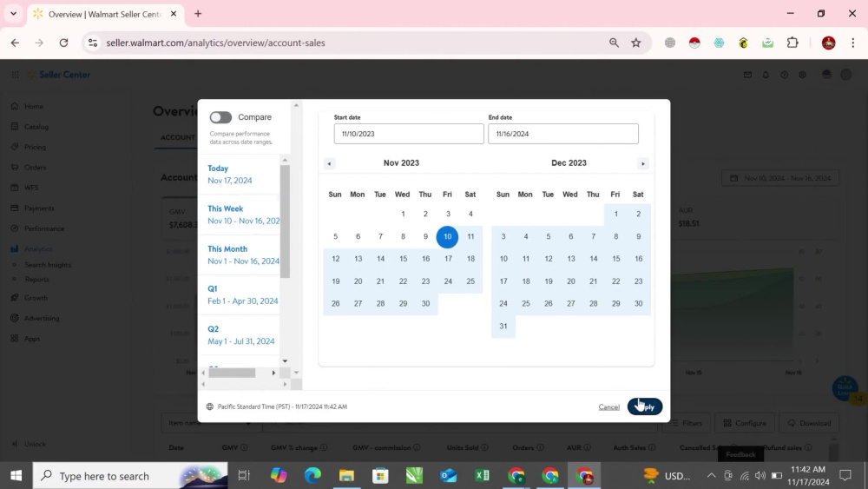This screenshot has width=868, height=489.
Task: Select This Week preset range
Action: point(238,215)
